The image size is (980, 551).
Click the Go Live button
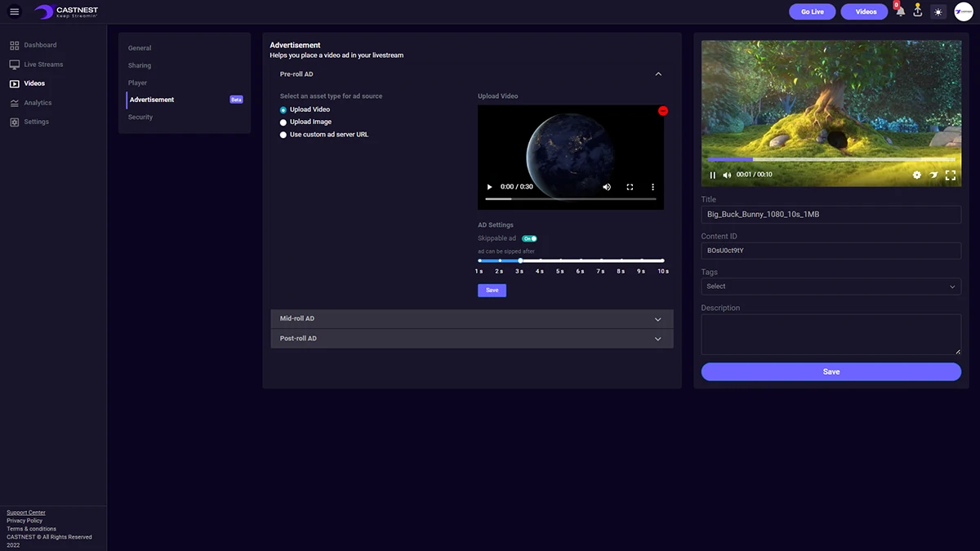(813, 11)
